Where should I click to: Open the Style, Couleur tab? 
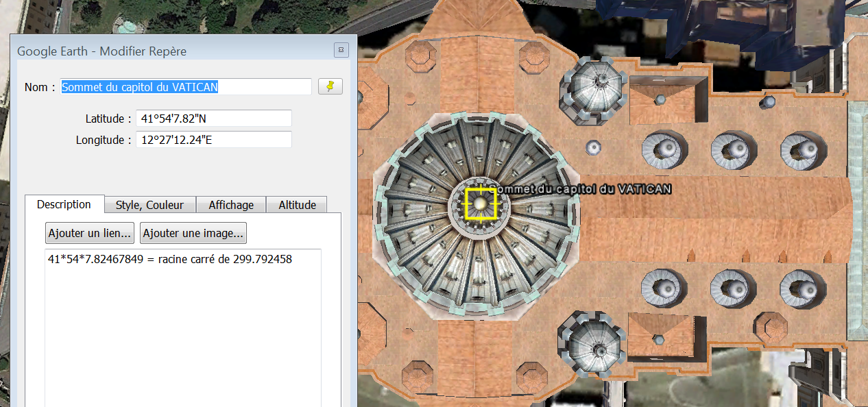(149, 205)
